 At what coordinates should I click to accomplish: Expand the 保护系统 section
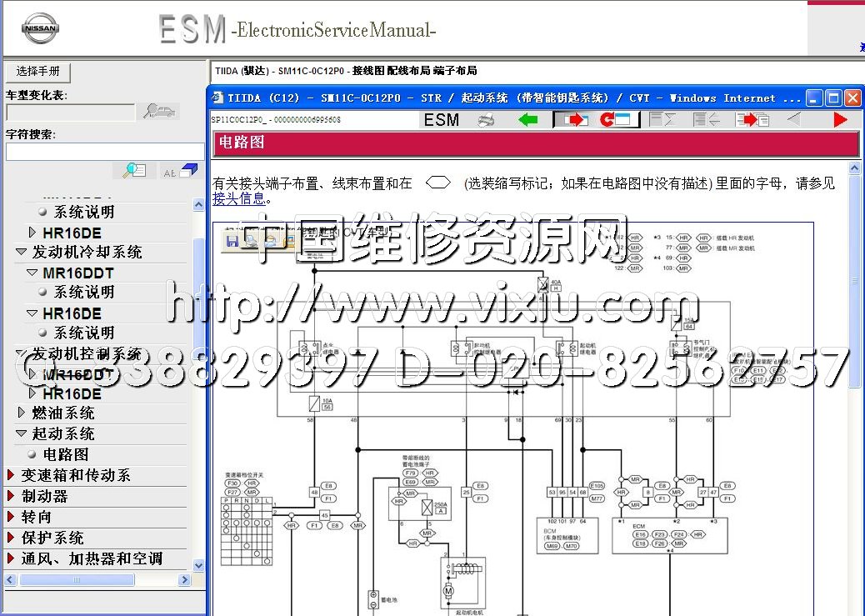(x=11, y=538)
